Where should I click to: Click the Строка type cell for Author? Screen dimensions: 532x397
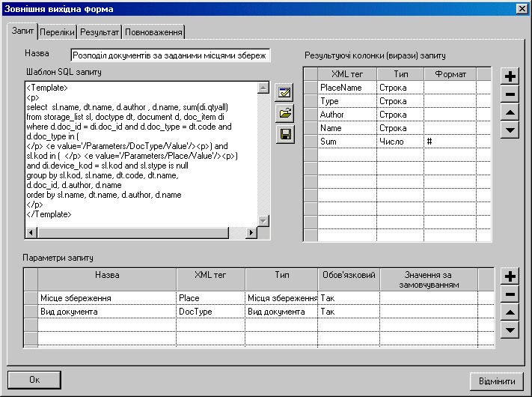(x=400, y=115)
